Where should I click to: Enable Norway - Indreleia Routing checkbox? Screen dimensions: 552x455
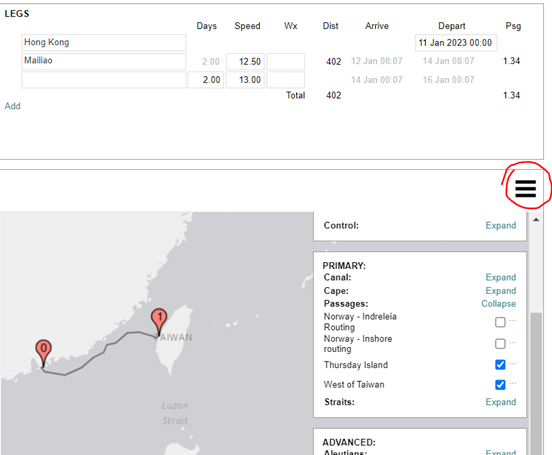pyautogui.click(x=500, y=322)
